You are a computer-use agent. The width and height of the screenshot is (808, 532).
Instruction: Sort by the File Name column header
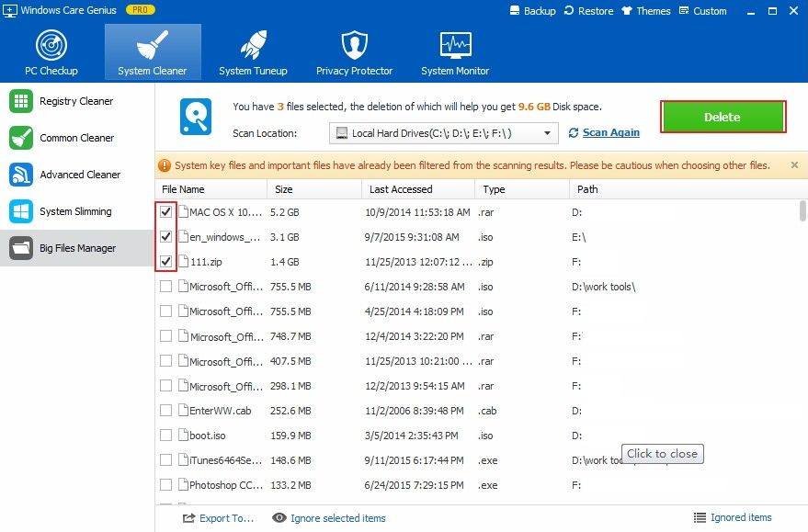(211, 189)
